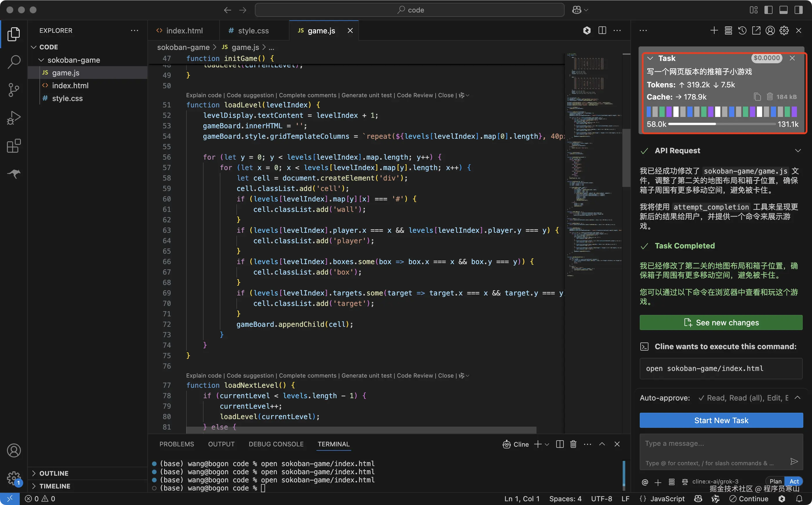Switch to the PROBLEMS panel tab

pos(177,444)
